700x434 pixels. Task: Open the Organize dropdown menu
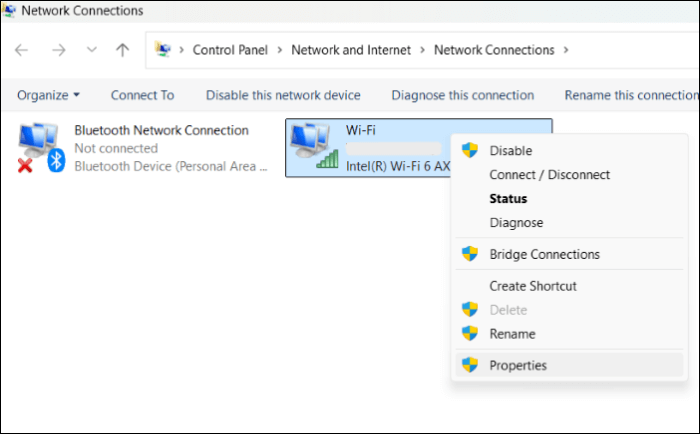coord(49,95)
